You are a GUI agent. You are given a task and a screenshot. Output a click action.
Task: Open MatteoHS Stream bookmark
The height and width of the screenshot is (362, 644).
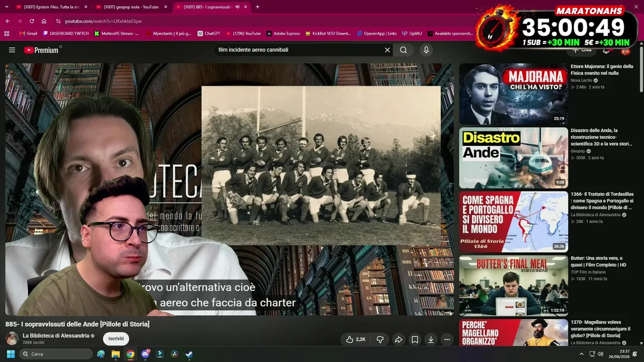tap(117, 34)
